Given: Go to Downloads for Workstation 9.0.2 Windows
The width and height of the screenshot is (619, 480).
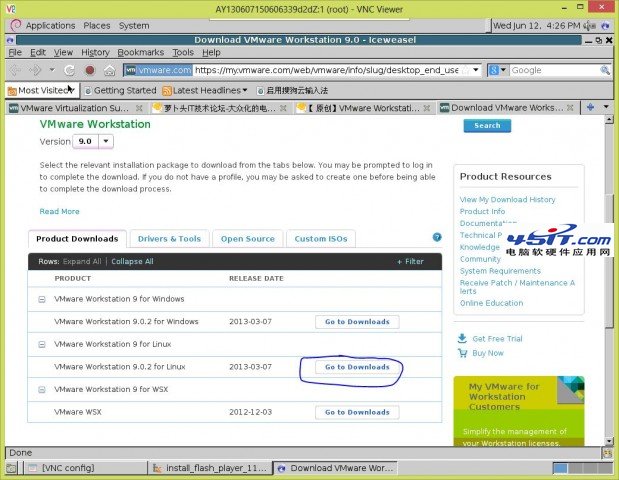Looking at the screenshot, I should click(x=357, y=322).
